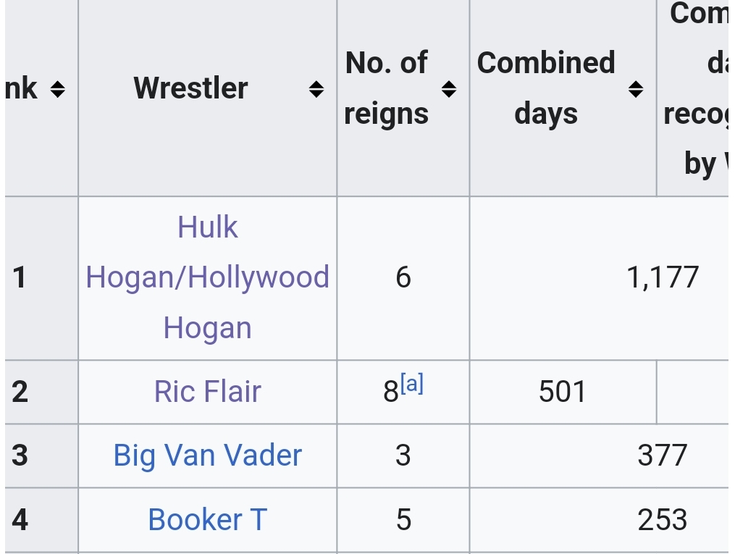Viewport: 756px width, 554px height.
Task: Sort table by Rank column arrows
Action: pos(58,89)
